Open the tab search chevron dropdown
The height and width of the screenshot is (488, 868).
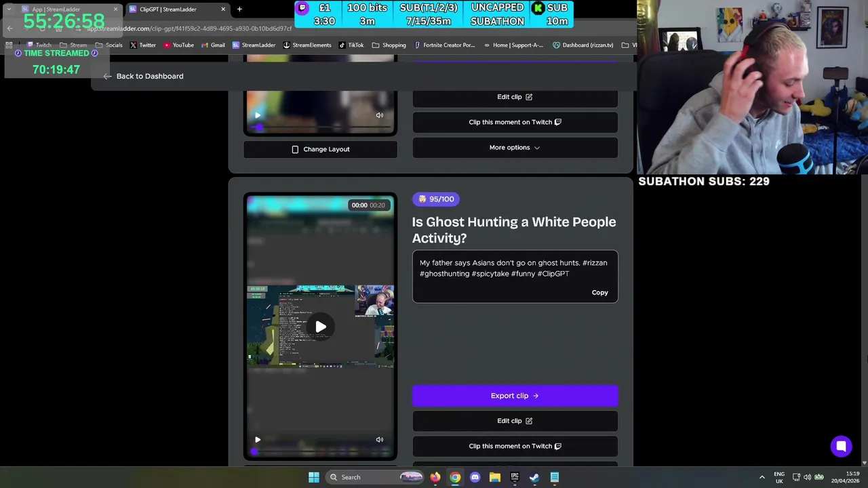point(8,9)
